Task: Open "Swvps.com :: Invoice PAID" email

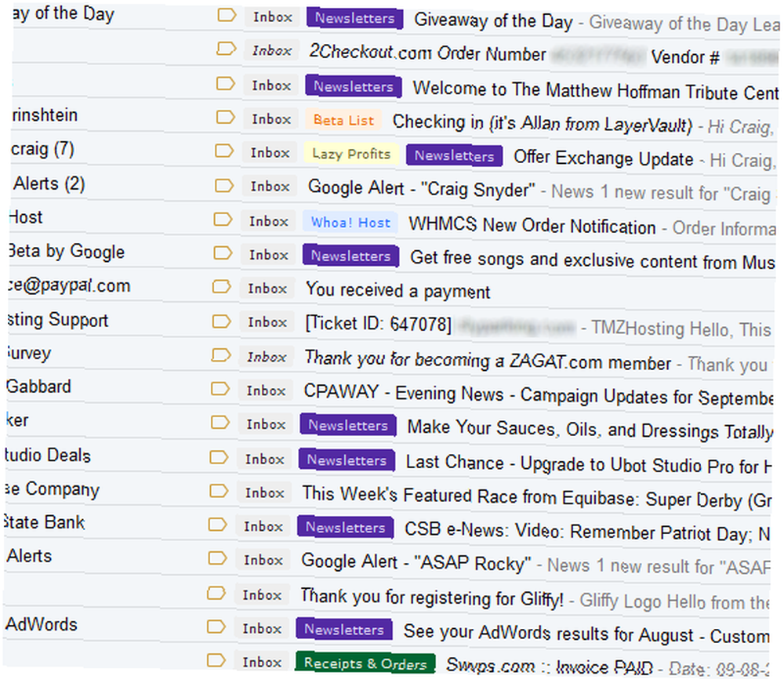Action: click(x=550, y=667)
